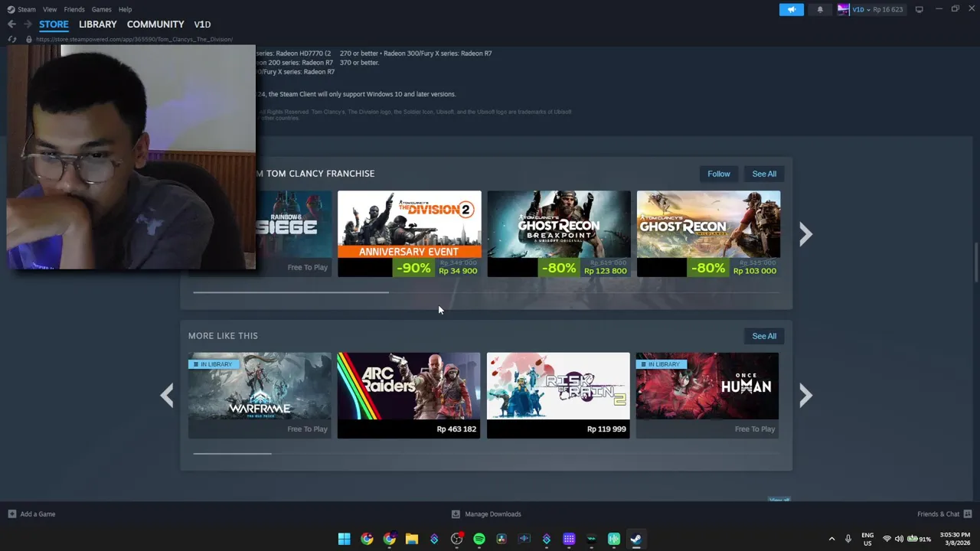Viewport: 980px width, 551px height.
Task: Go forward with the right arrow
Action: [x=28, y=24]
